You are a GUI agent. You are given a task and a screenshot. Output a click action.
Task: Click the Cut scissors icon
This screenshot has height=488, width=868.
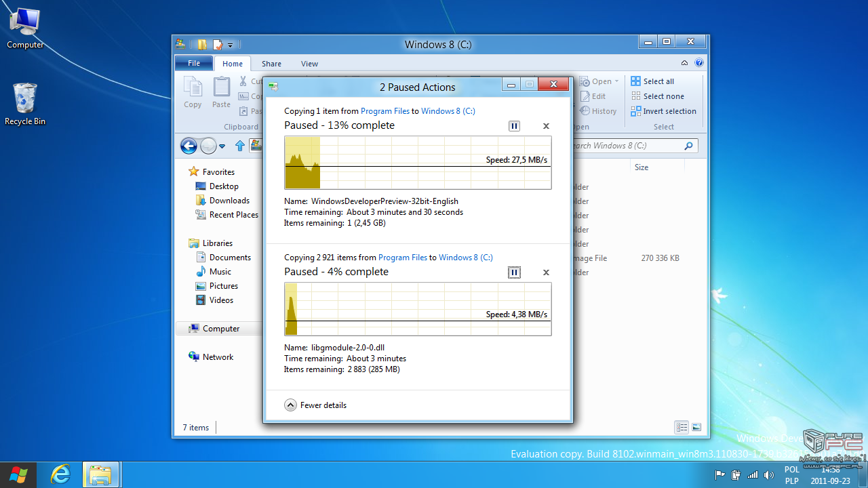244,81
